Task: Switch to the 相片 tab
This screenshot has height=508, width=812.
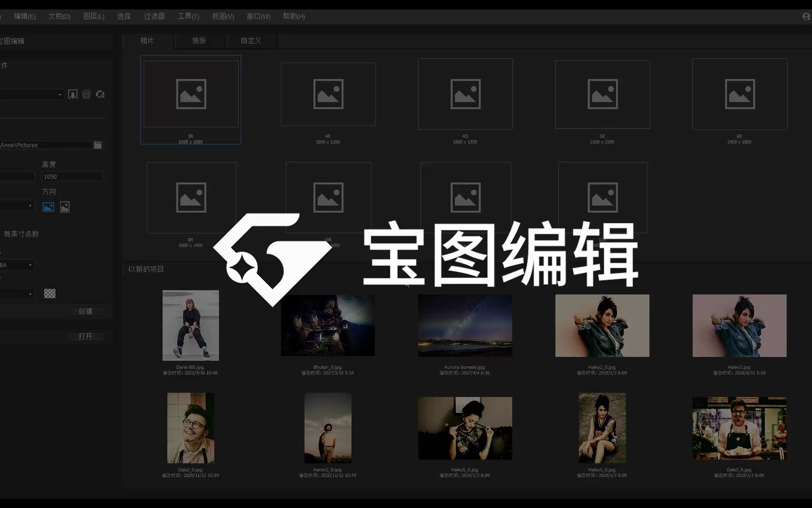Action: 147,41
